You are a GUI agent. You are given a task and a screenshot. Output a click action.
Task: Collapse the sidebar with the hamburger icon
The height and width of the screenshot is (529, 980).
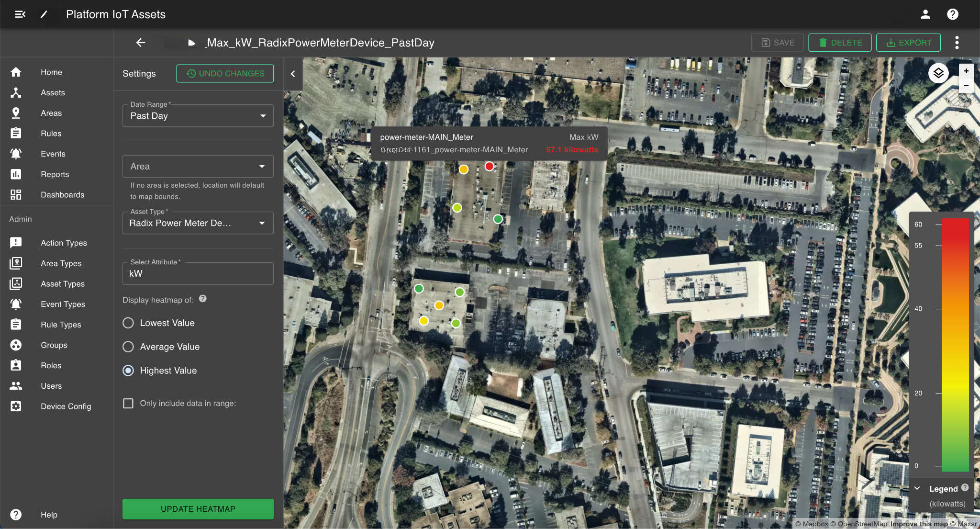pyautogui.click(x=20, y=14)
